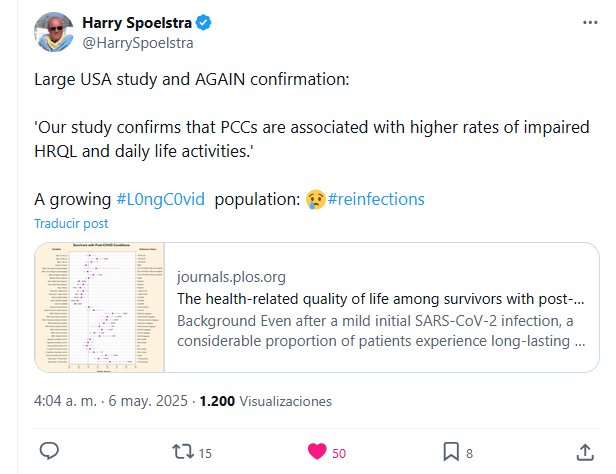
Task: Click the crying emoji in the post
Action: [314, 199]
